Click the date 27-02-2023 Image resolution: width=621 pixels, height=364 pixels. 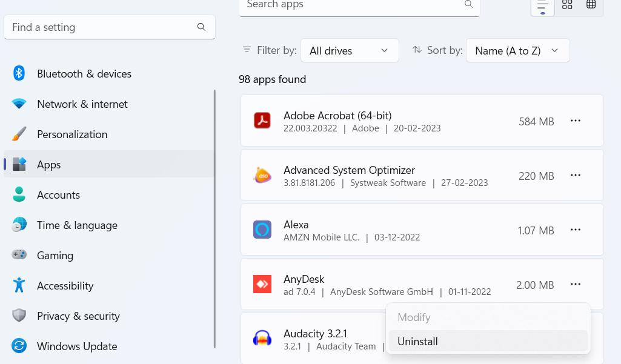pyautogui.click(x=464, y=183)
